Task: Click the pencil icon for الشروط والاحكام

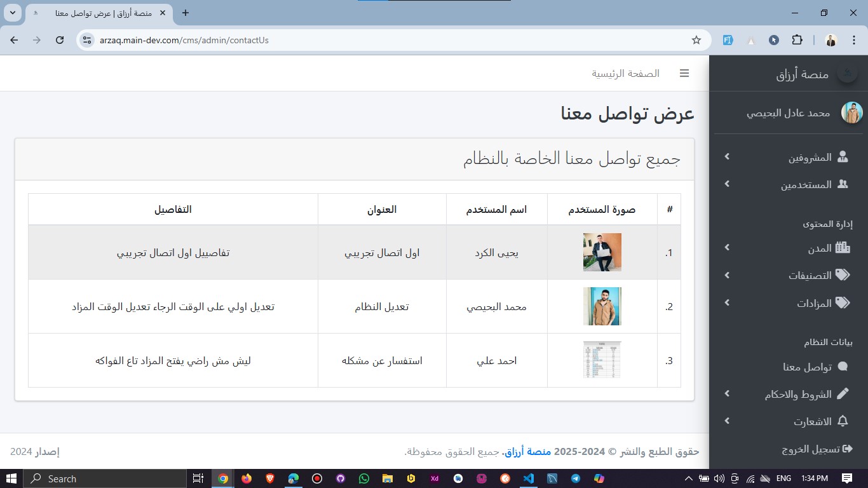Action: click(843, 394)
